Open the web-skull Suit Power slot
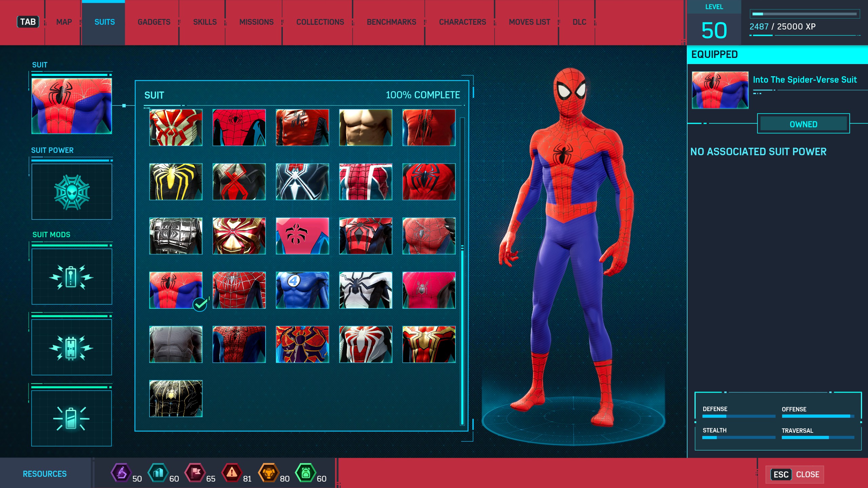 point(72,192)
